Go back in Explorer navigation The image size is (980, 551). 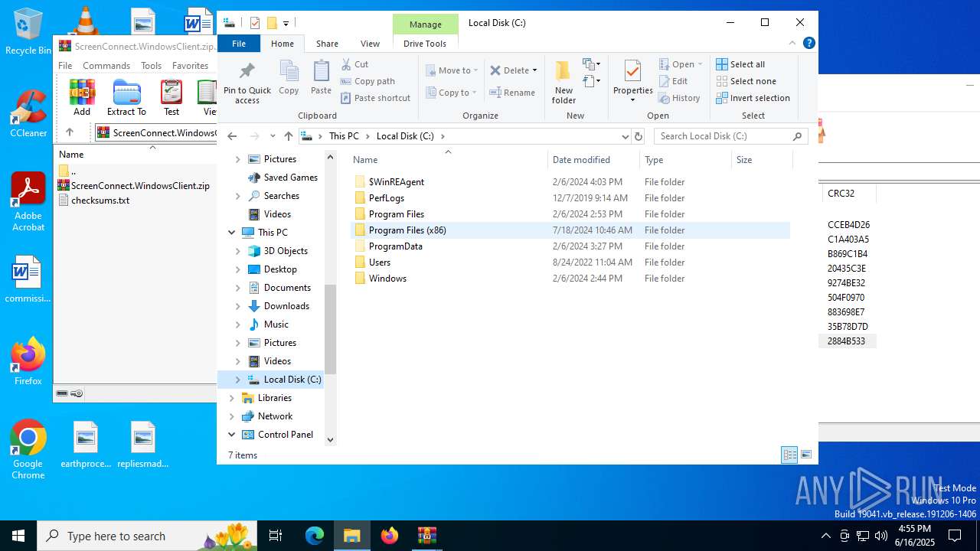point(232,136)
